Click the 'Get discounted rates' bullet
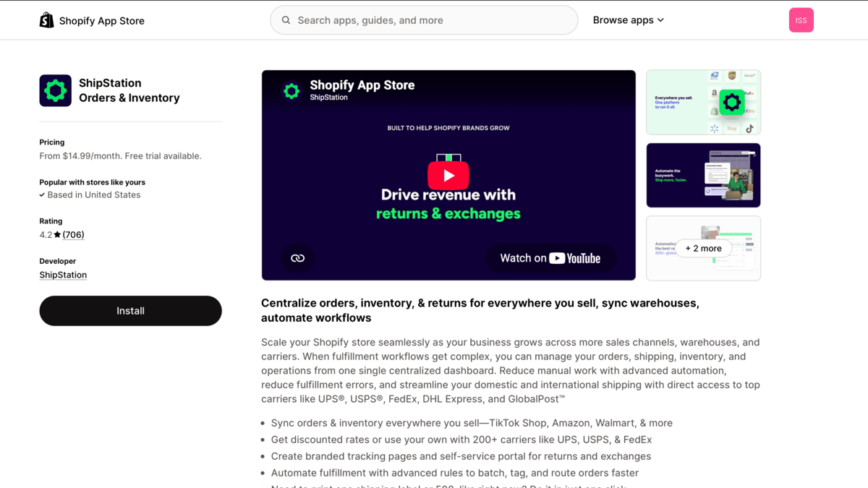868x488 pixels. (x=461, y=440)
